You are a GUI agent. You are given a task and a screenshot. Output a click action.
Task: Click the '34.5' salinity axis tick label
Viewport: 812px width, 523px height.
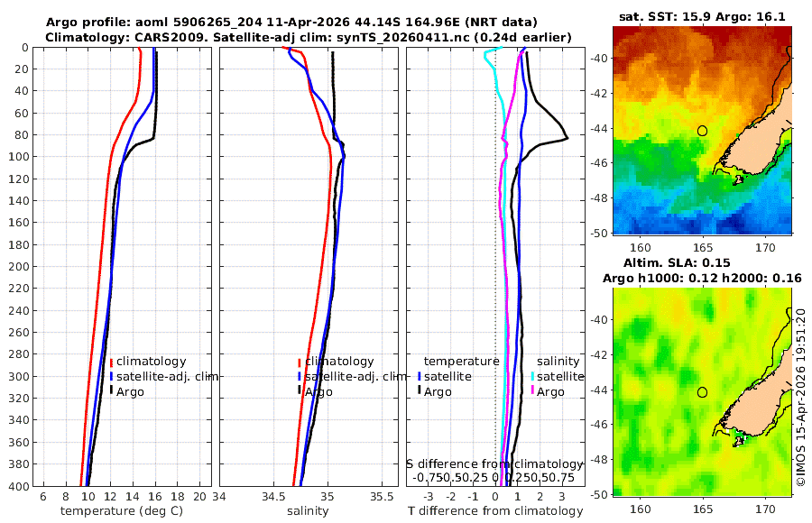coord(273,497)
